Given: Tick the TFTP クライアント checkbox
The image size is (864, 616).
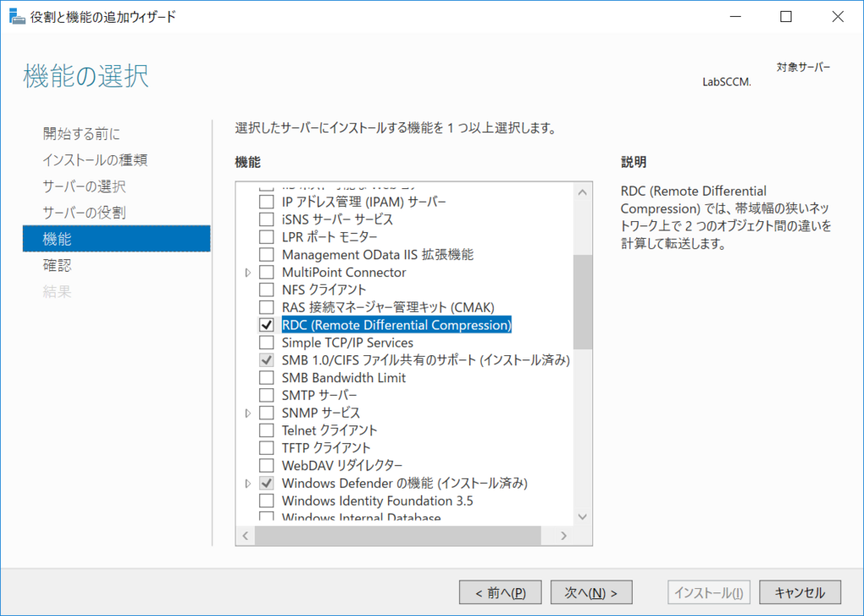Looking at the screenshot, I should click(x=267, y=448).
